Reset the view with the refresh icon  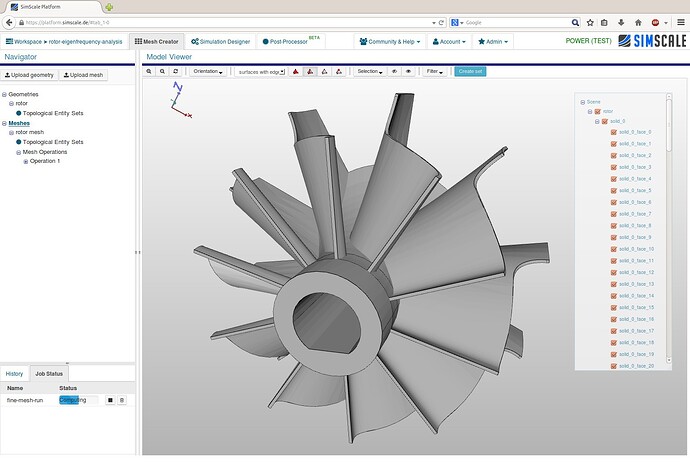click(x=176, y=72)
